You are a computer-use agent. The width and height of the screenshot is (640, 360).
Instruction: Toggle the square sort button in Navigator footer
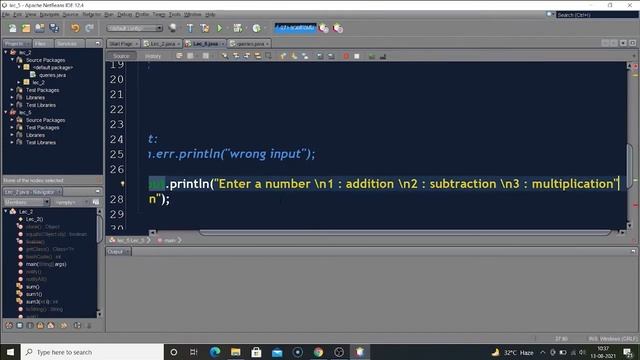(x=77, y=325)
